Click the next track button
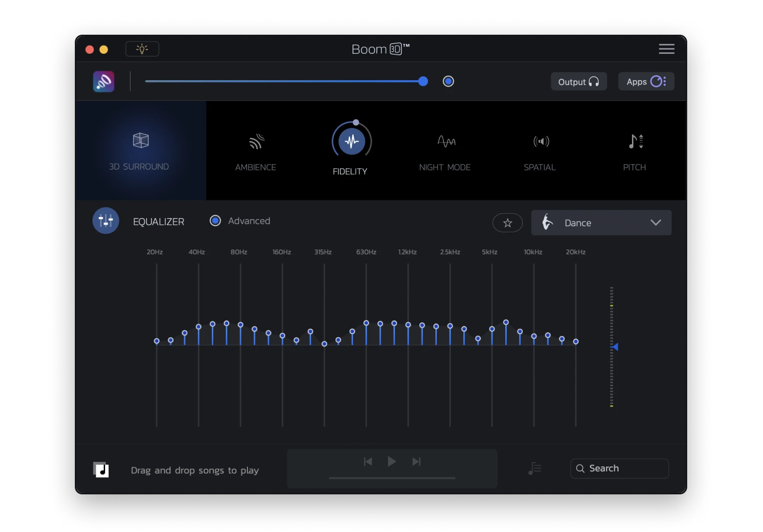This screenshot has height=532, width=763. pos(416,462)
